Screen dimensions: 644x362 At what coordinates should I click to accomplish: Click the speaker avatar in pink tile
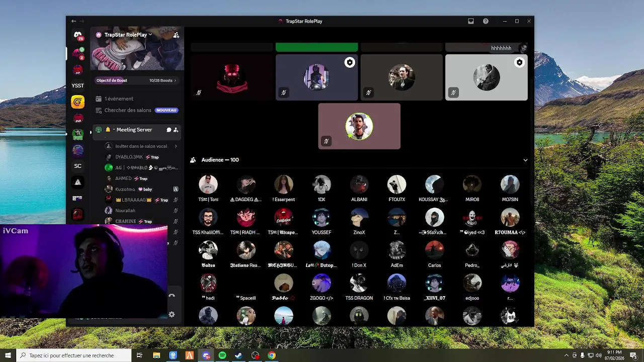click(359, 126)
